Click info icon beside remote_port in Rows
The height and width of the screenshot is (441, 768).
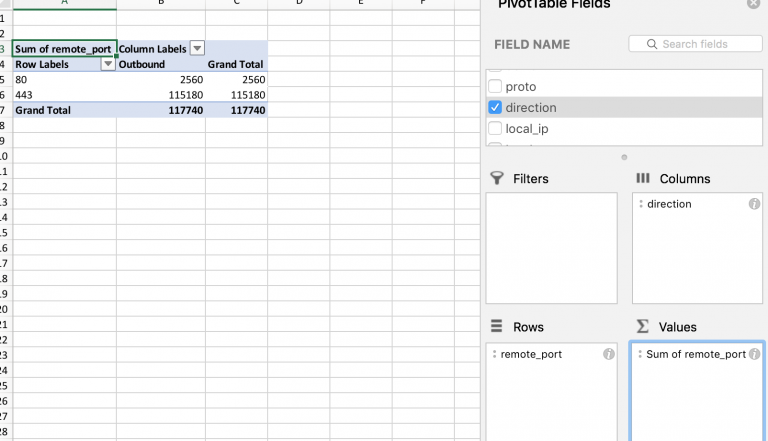(x=608, y=354)
